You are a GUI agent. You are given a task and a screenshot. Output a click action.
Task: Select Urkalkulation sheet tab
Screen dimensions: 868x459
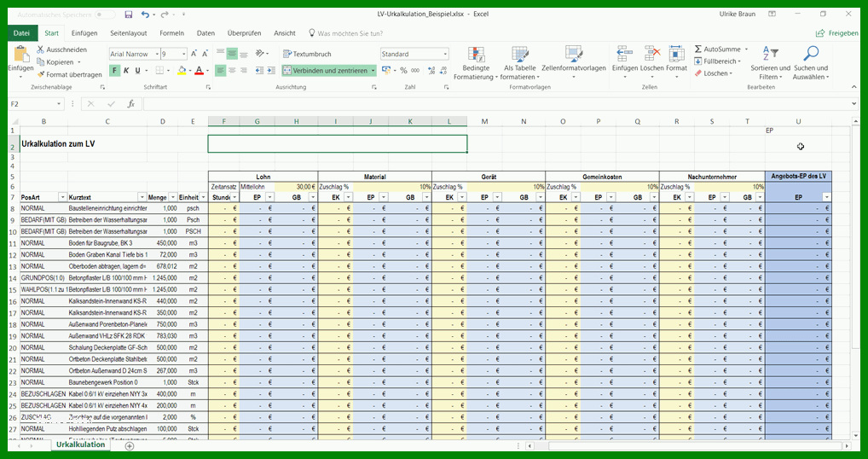[x=80, y=444]
